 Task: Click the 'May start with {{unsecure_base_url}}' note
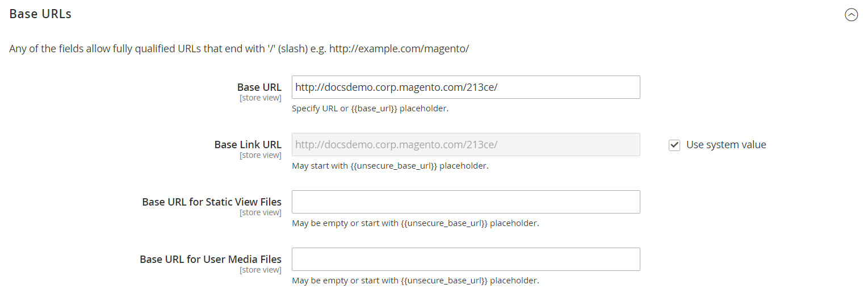[x=390, y=166]
